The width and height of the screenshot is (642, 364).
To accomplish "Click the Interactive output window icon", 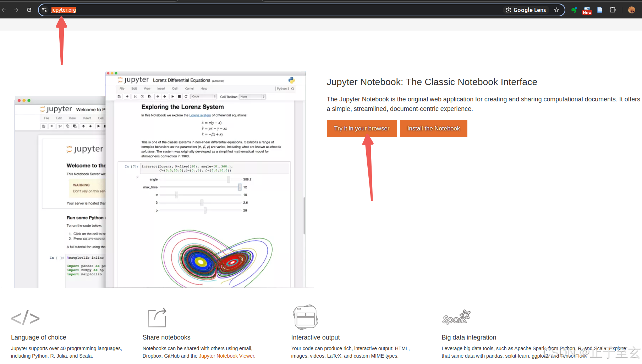I will 305,317.
